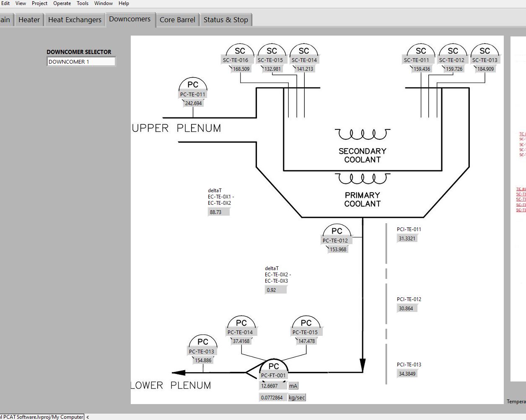
Task: Switch to the Heat Exchangers tab
Action: point(75,20)
